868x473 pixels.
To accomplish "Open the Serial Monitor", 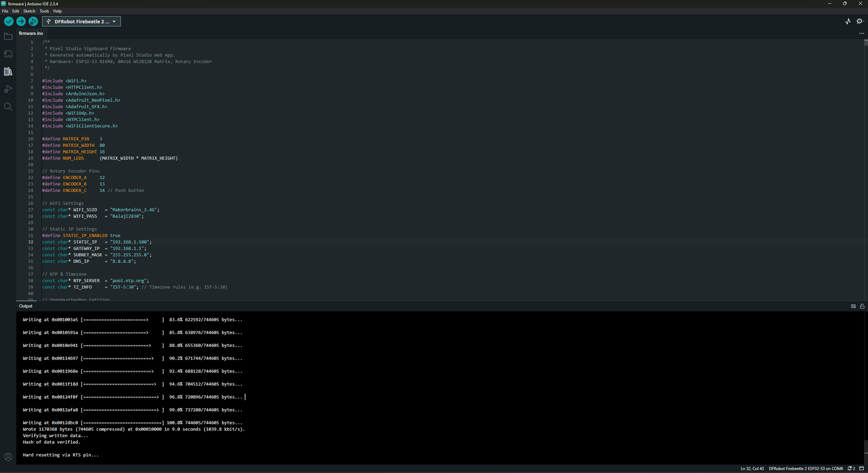I will 860,22.
